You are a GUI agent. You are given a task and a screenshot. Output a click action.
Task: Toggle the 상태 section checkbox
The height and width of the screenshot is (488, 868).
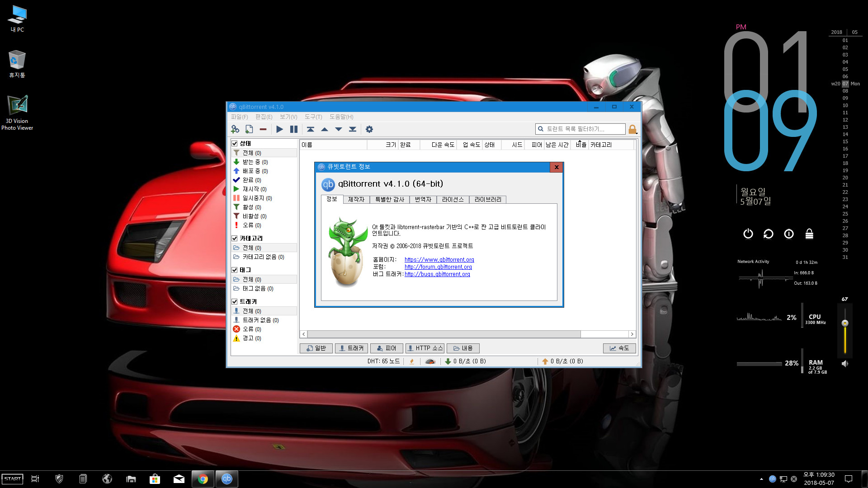click(235, 144)
